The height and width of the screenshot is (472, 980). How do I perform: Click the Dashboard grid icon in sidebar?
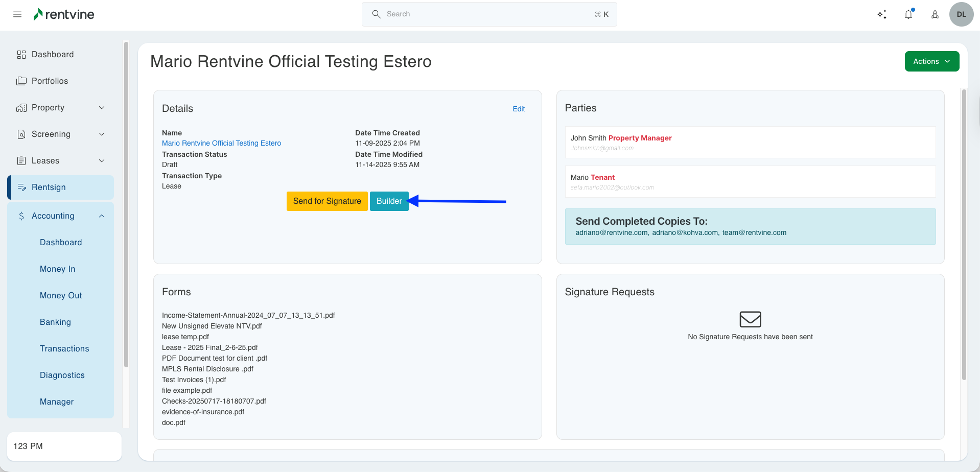[21, 55]
